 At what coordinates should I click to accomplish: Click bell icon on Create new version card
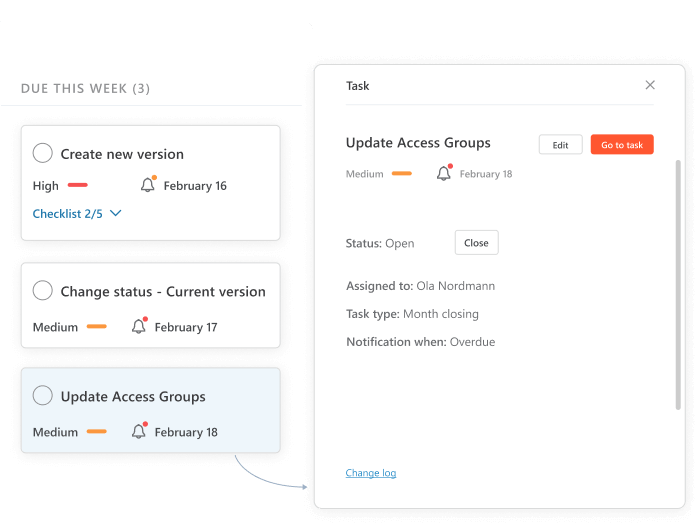pyautogui.click(x=148, y=185)
